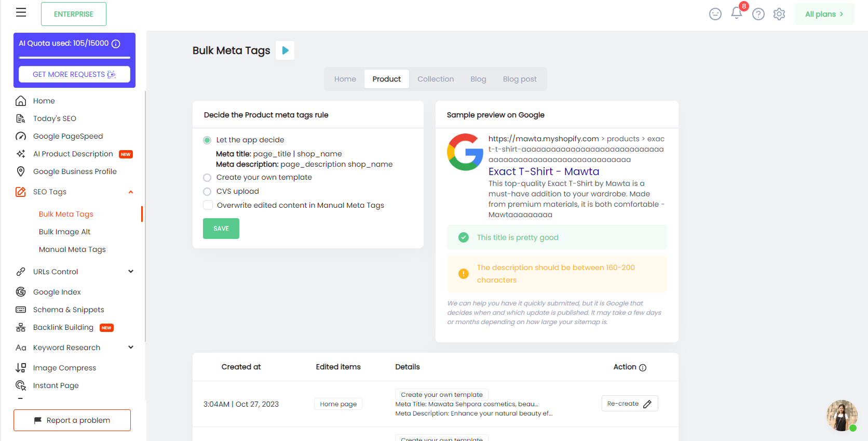Open Backlink Building label

pyautogui.click(x=63, y=327)
